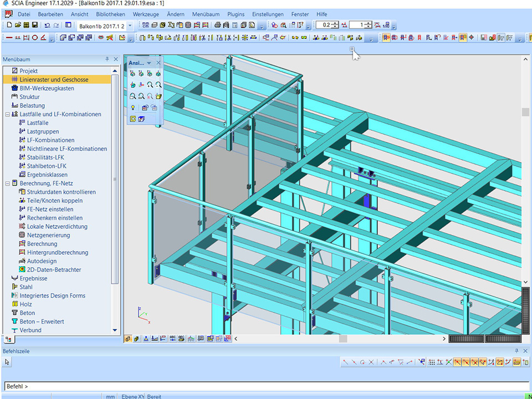Viewport: 532px width, 399px height.
Task: Toggle the first highlighted selection filter button
Action: pos(386,38)
